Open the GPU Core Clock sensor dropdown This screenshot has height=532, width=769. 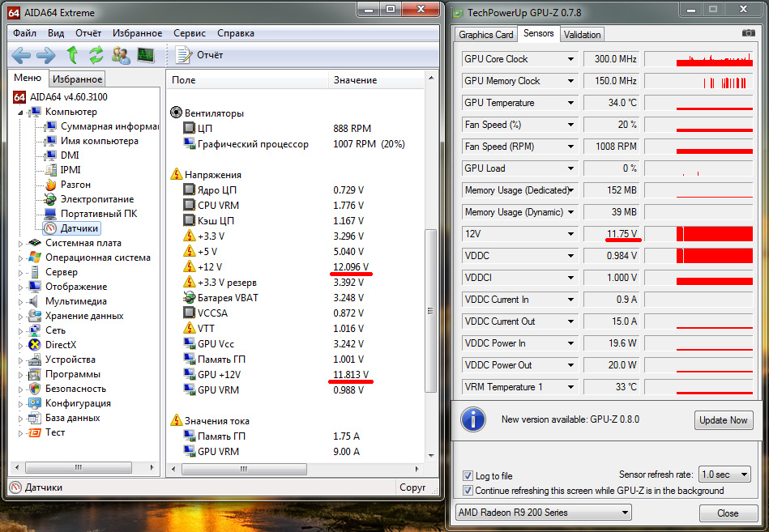(570, 59)
